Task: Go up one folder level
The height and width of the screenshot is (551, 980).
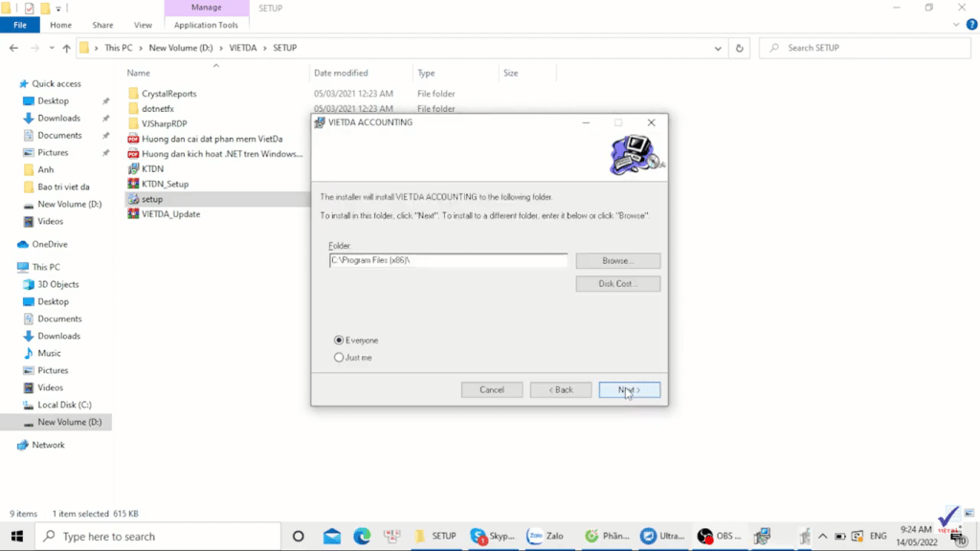Action: coord(66,48)
